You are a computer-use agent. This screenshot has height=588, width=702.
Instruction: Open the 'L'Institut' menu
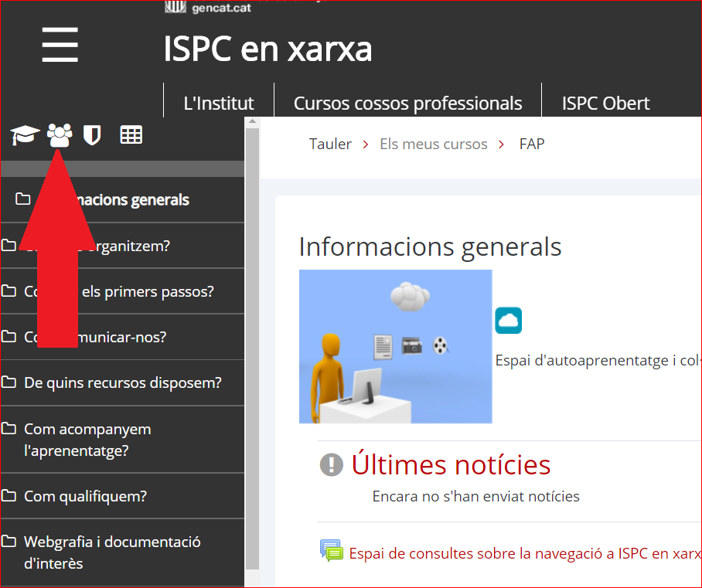tap(219, 102)
